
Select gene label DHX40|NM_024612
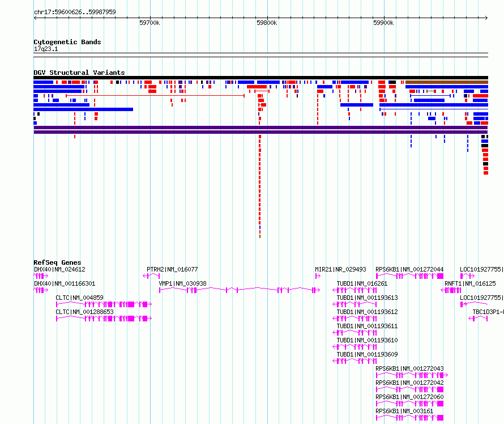(59, 269)
